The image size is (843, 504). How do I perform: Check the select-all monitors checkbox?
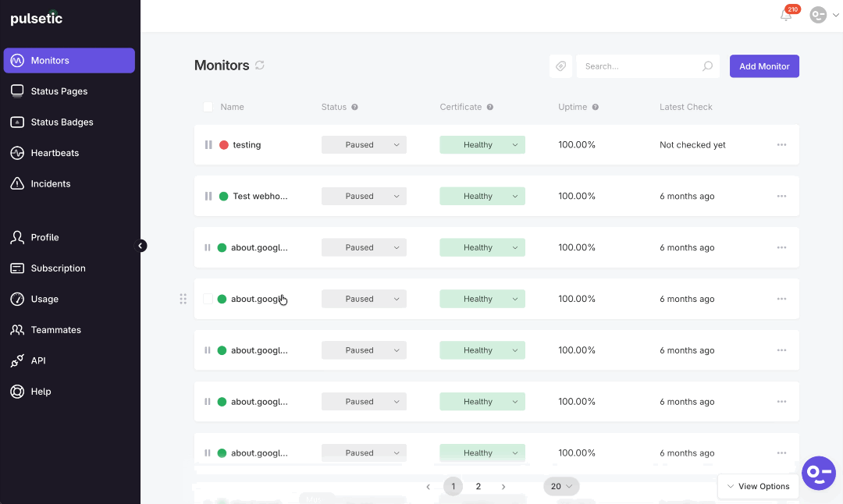pyautogui.click(x=208, y=107)
